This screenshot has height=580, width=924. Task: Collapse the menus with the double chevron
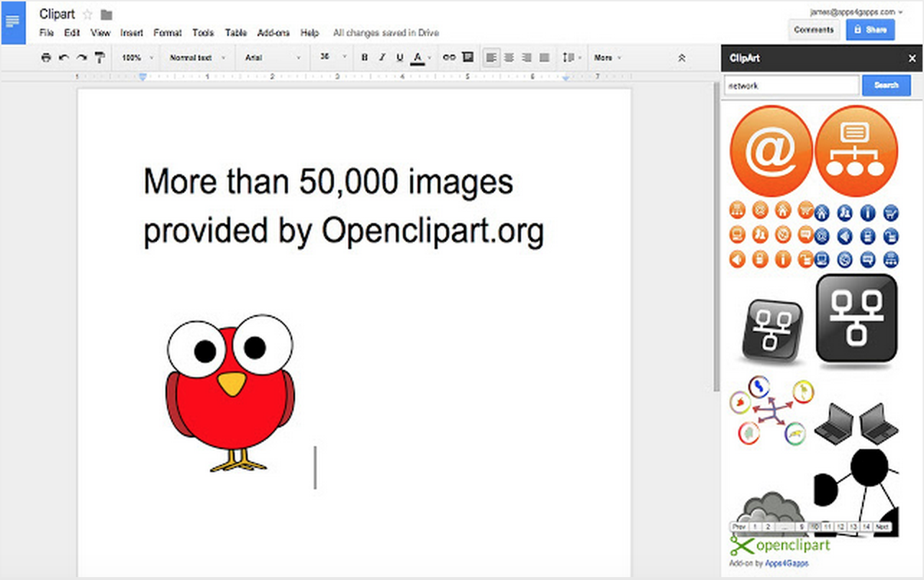tap(681, 58)
